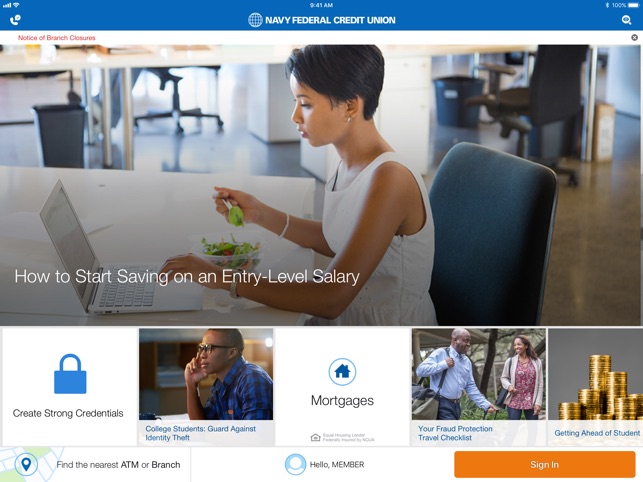Screen dimensions: 643x482
Task: Tap the Hello, MEMBER greeting
Action: click(337, 464)
